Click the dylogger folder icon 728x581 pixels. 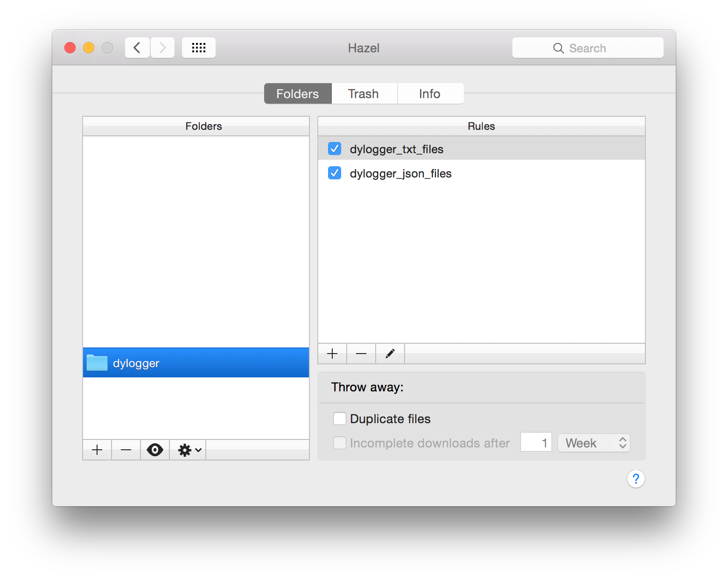pos(97,362)
